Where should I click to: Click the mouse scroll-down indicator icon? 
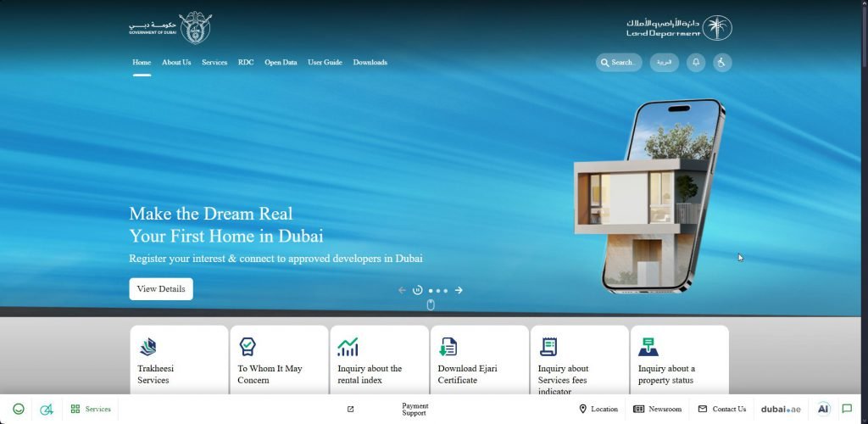(431, 305)
